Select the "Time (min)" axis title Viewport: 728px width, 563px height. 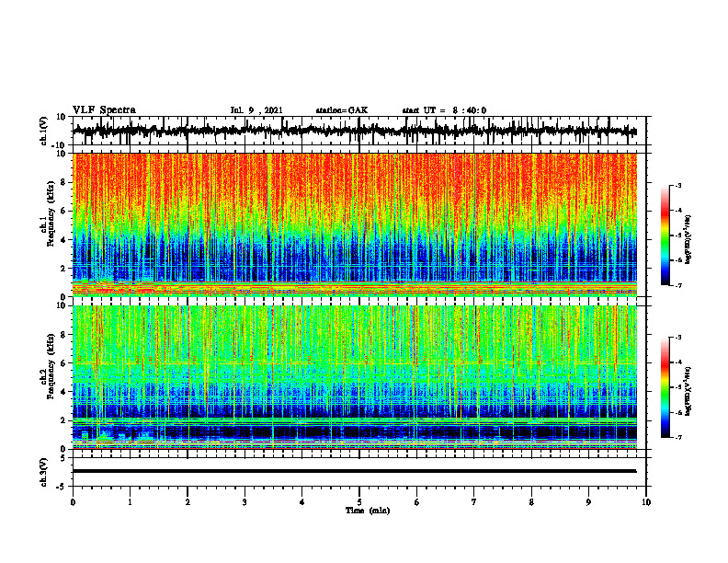pyautogui.click(x=368, y=511)
